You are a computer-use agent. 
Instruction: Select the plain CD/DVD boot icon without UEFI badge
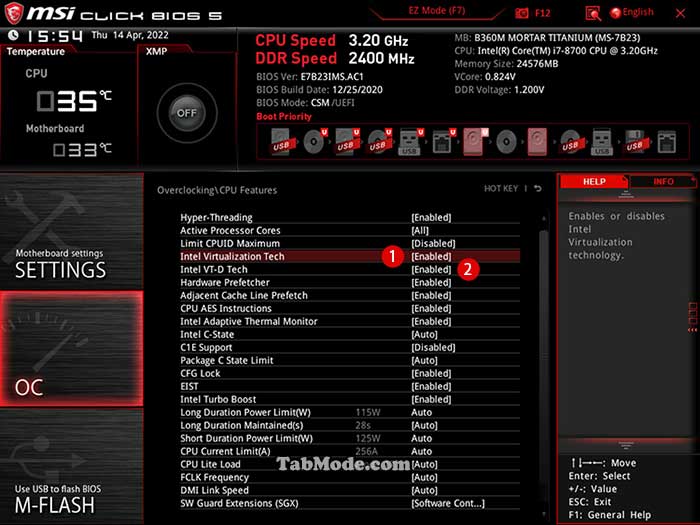click(x=506, y=142)
